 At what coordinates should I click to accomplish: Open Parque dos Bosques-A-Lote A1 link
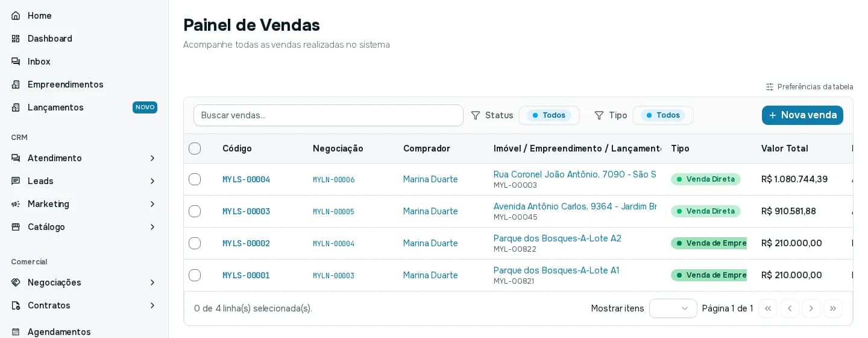[556, 270]
